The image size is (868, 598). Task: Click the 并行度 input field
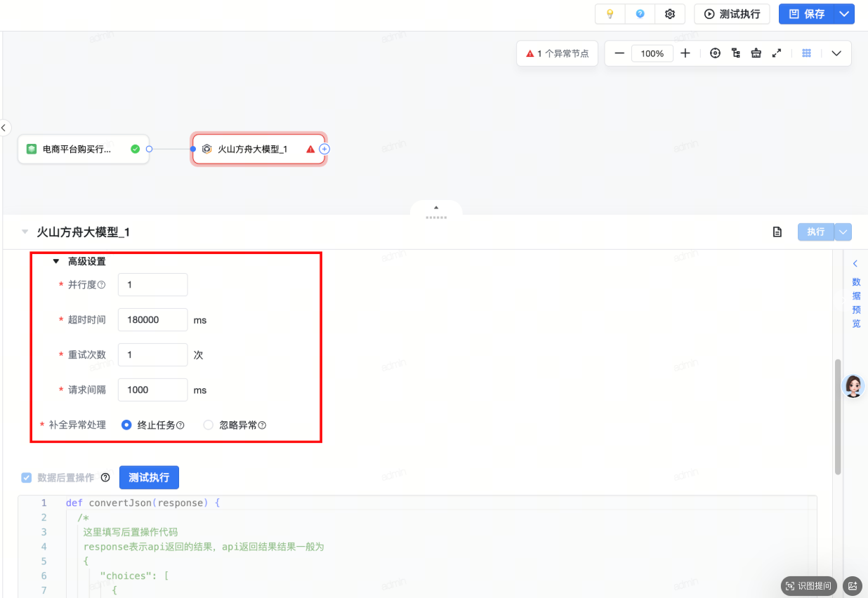(152, 284)
